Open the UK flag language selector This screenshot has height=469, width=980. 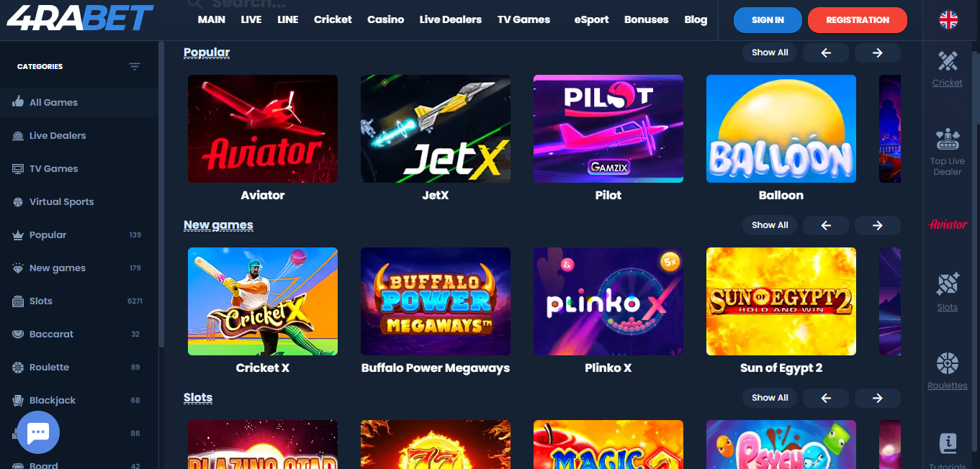point(948,20)
